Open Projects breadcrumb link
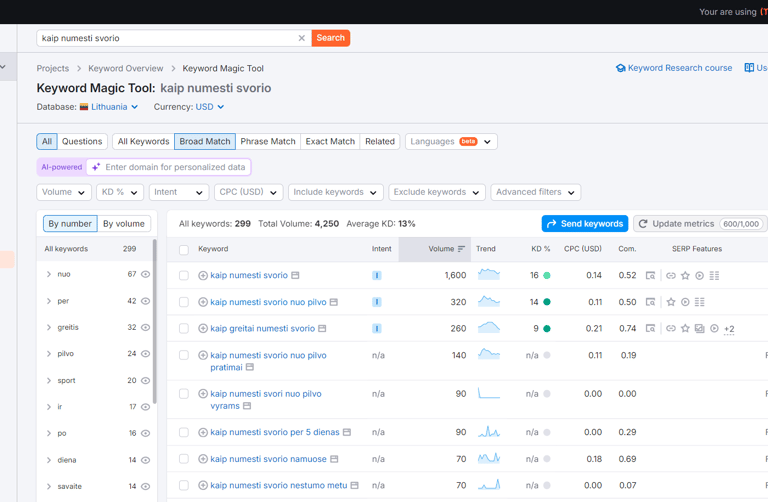Image resolution: width=768 pixels, height=502 pixels. [52, 68]
